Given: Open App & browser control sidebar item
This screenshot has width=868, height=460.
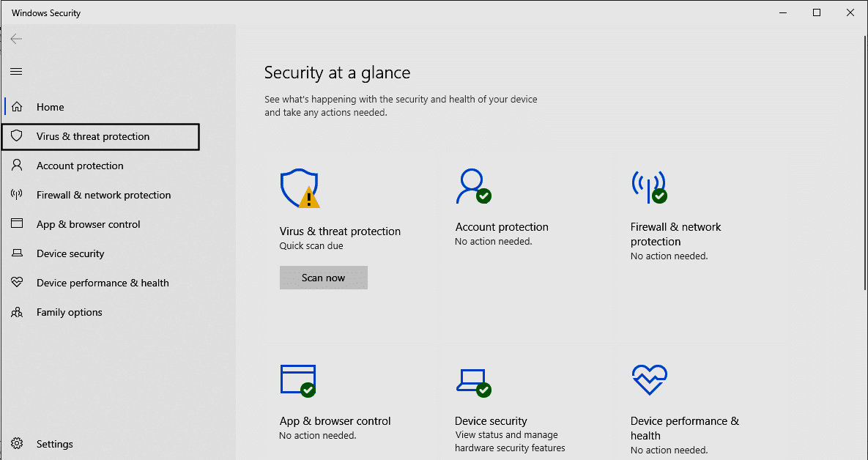Looking at the screenshot, I should click(88, 225).
